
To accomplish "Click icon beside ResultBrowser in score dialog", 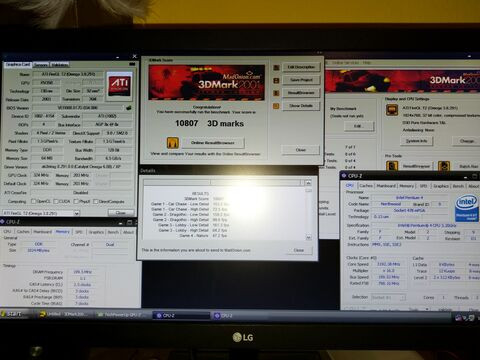I will coord(276,93).
